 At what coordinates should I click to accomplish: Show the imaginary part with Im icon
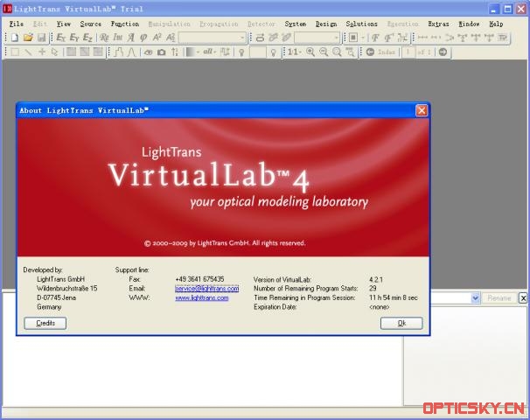117,38
